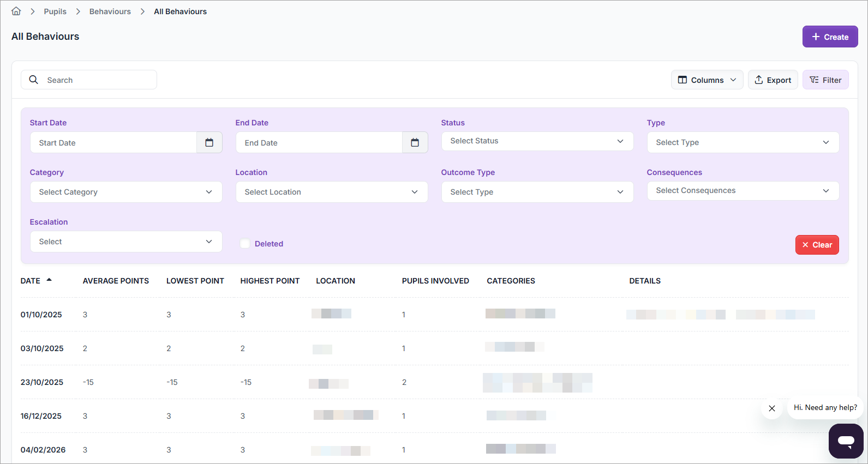
Task: Click the red Clear filters button
Action: coord(817,245)
